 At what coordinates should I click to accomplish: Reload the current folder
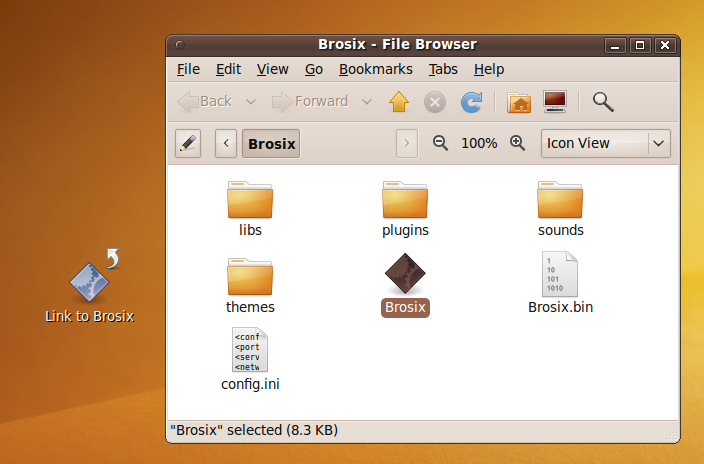(471, 102)
